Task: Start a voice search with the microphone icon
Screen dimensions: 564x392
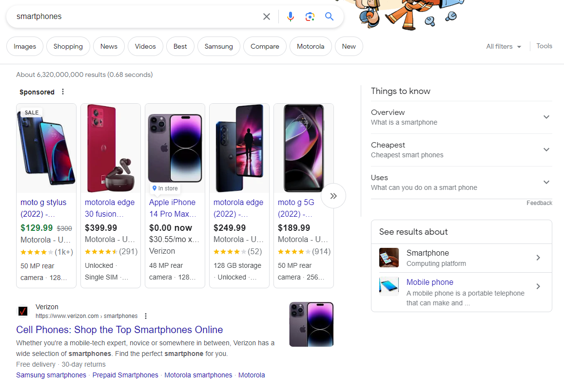Action: (x=291, y=16)
